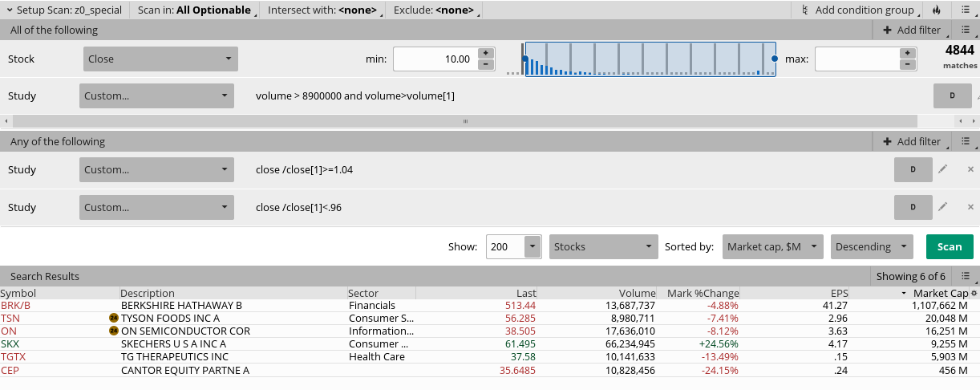
Task: Click the empty max Close input field
Action: [x=856, y=59]
